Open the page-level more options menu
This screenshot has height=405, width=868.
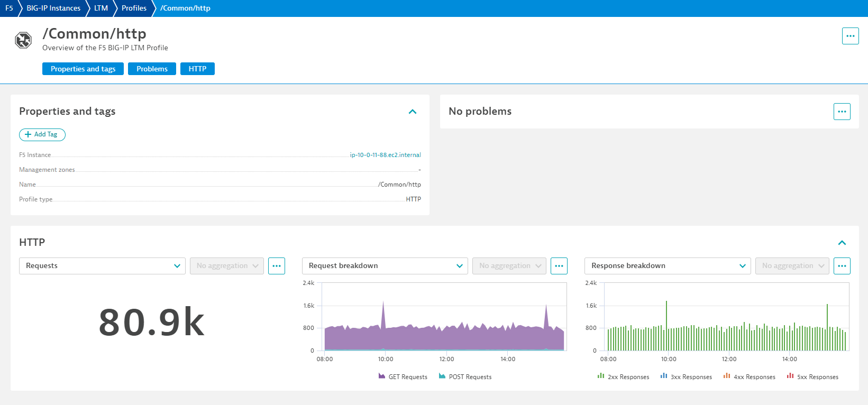pos(850,36)
